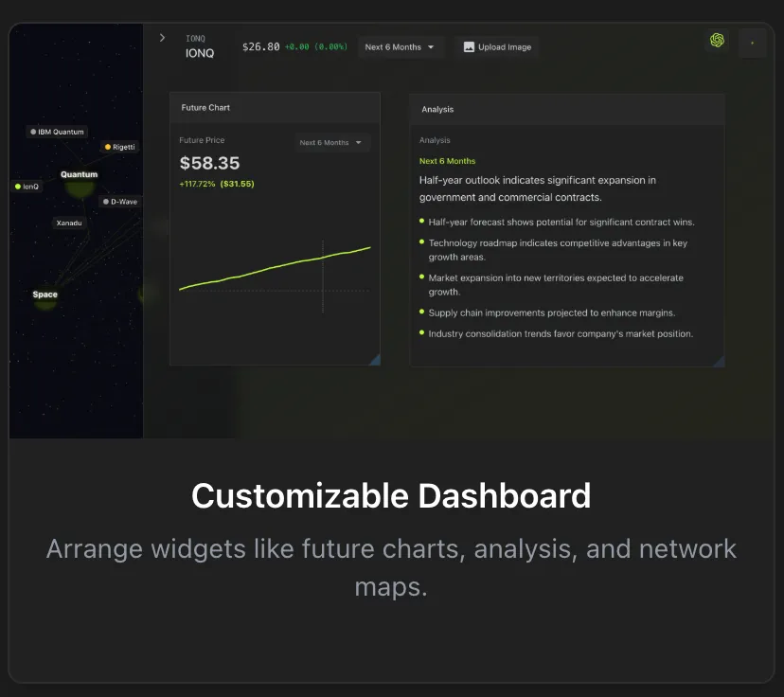784x697 pixels.
Task: Click the +0.00 (0.00%) price change
Action: 316,47
